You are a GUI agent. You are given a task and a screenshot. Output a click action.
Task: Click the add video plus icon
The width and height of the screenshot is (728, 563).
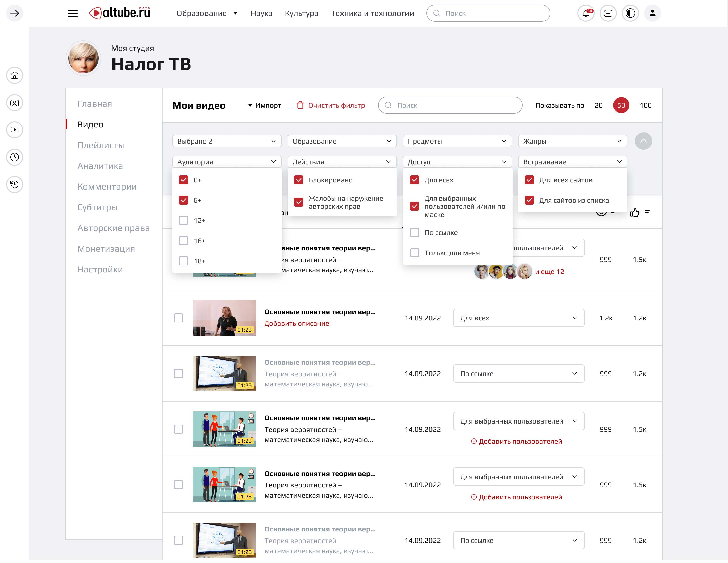(608, 13)
